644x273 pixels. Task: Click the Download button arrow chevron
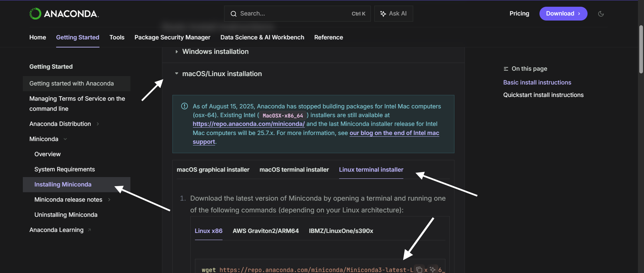[579, 14]
